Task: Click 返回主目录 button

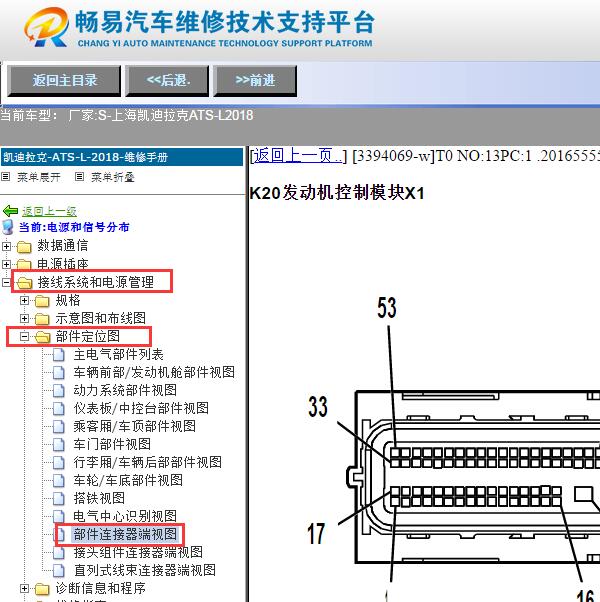Action: tap(64, 81)
